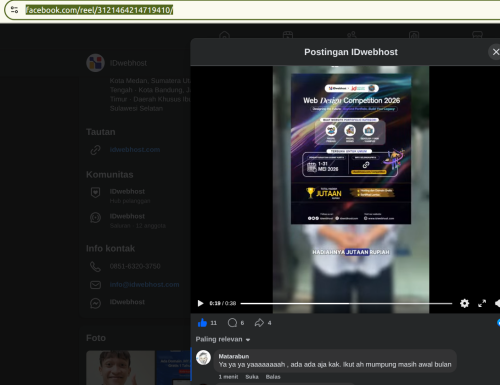Open Paling relevan comment sort dropdown
Screen dimensions: 500x385
click(x=223, y=339)
